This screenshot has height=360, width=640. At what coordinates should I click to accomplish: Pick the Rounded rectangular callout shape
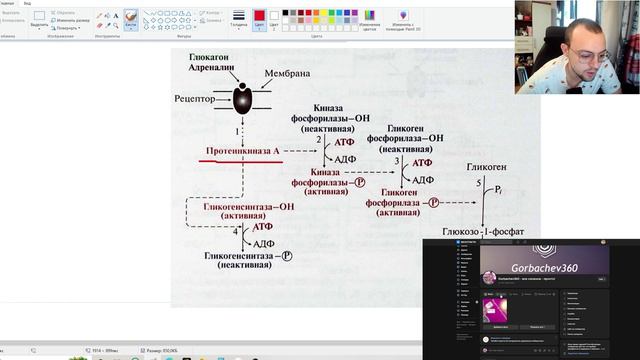(x=174, y=27)
